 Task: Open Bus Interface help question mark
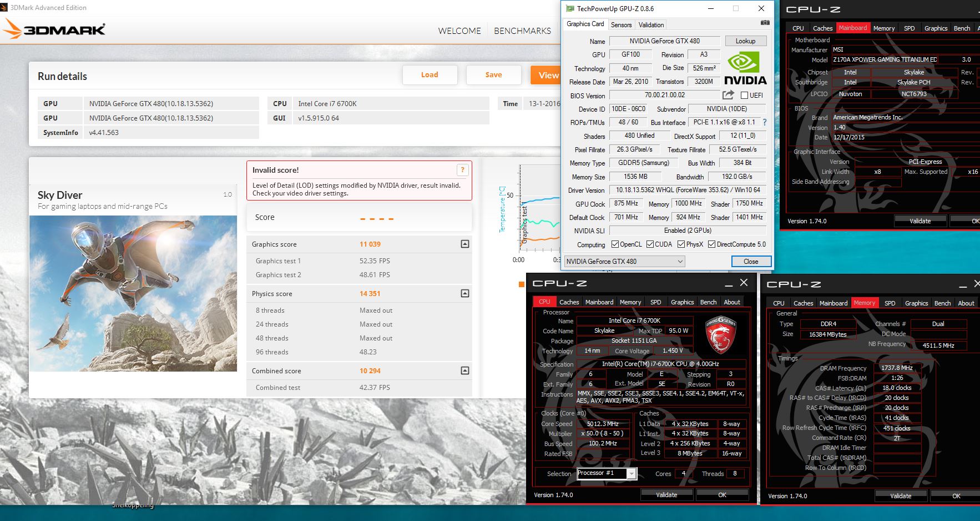point(764,122)
